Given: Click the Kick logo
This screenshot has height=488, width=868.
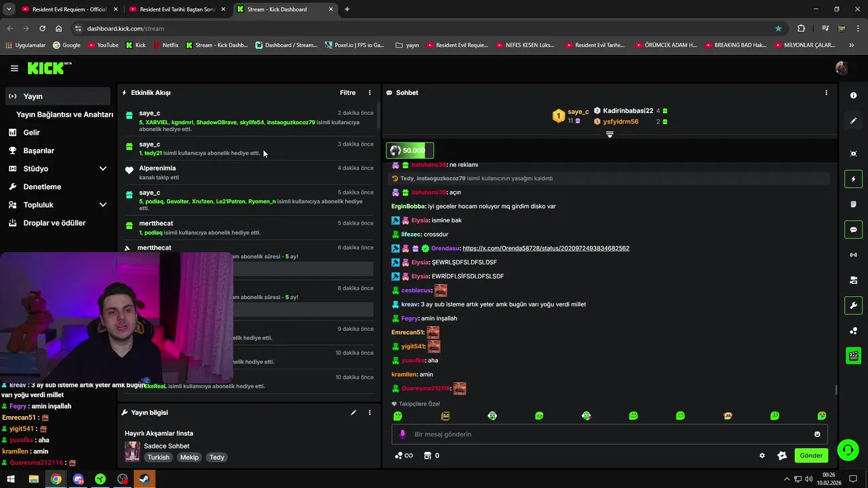Looking at the screenshot, I should (49, 68).
